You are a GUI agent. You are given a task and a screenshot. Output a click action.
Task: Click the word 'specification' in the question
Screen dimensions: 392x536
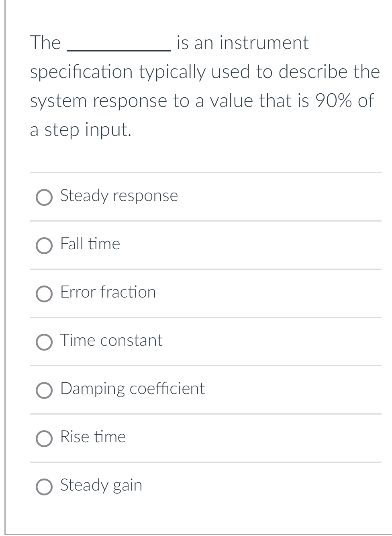(x=81, y=72)
